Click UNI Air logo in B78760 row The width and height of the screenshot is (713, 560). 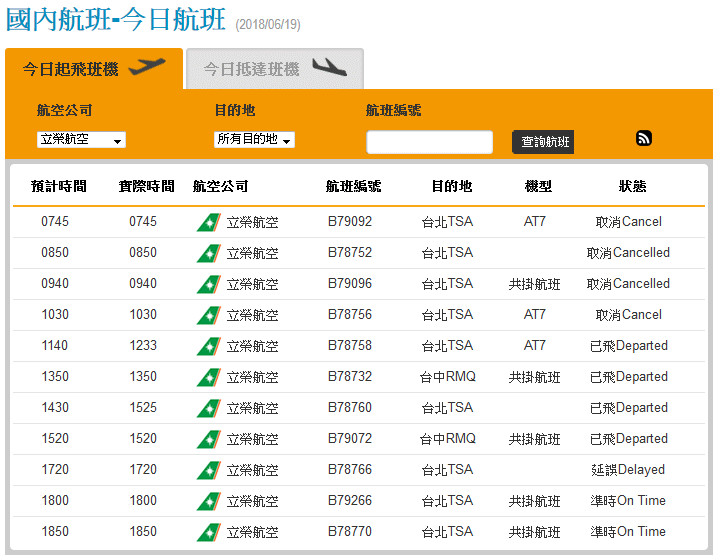click(x=209, y=408)
